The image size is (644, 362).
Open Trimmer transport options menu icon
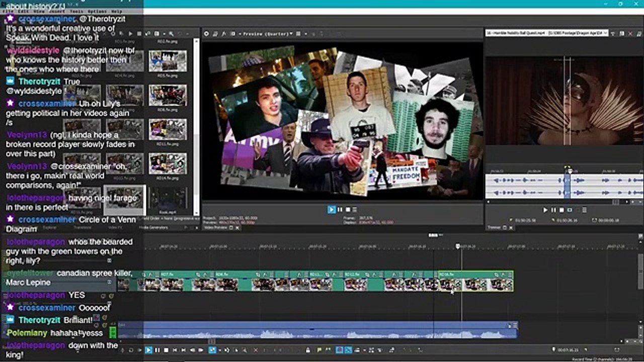coord(584,210)
